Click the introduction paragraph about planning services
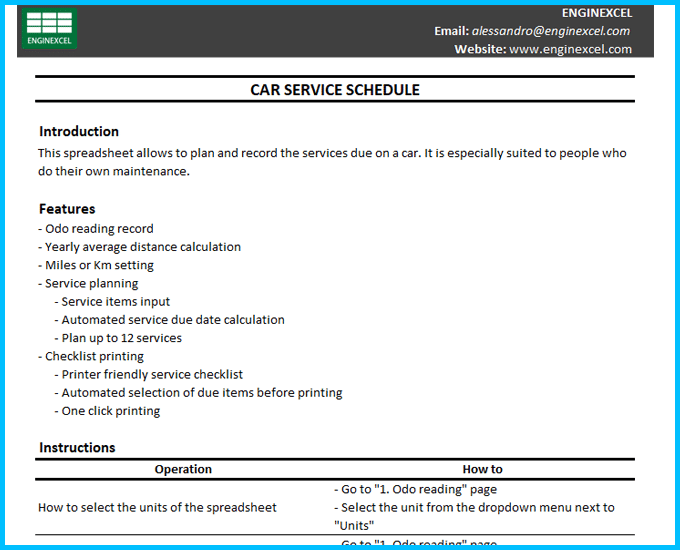 coord(332,162)
